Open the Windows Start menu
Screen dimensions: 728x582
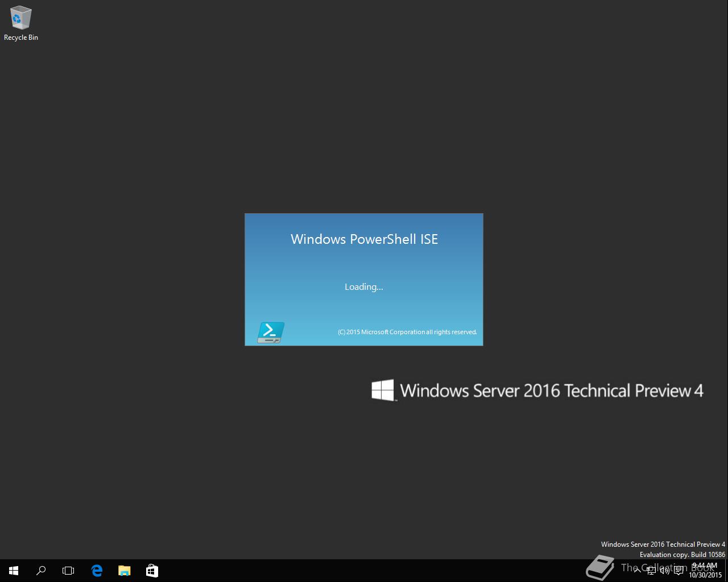pos(14,571)
